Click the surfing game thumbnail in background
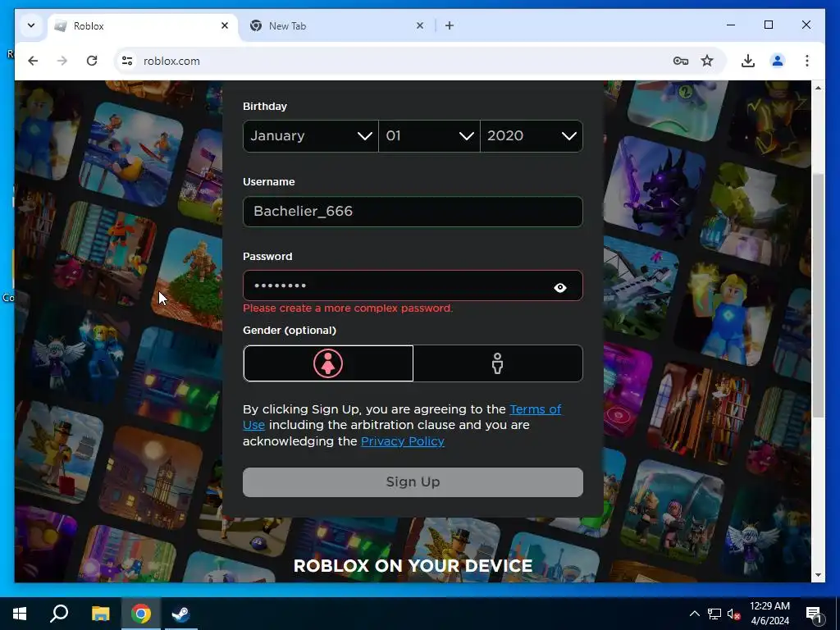The width and height of the screenshot is (840, 630). [132, 153]
